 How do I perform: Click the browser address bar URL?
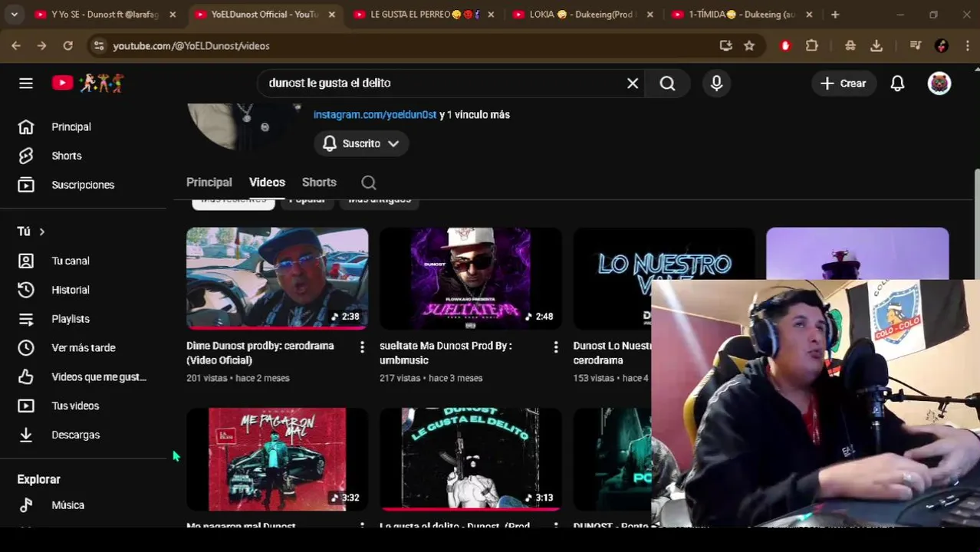point(191,46)
